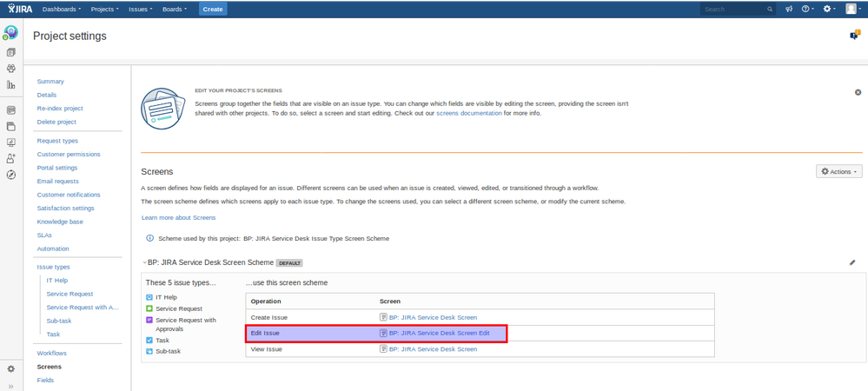
Task: Open the Dashboards dropdown menu
Action: pos(62,9)
